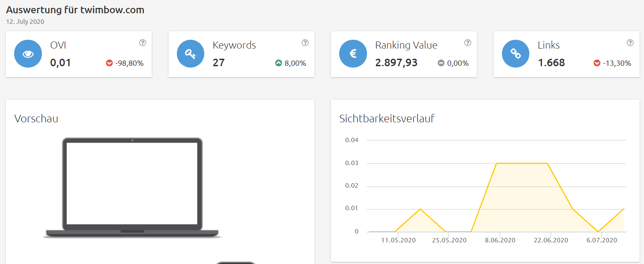
Task: Click the Links chain icon
Action: 516,54
